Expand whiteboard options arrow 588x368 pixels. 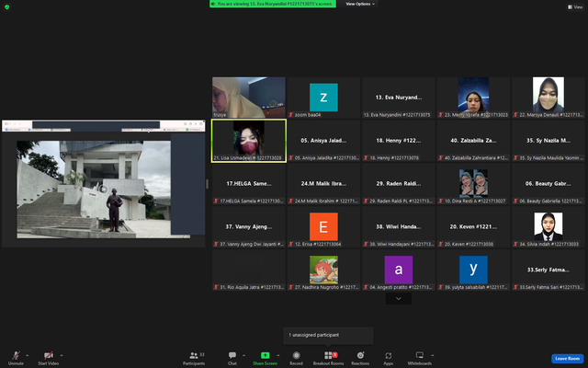coord(433,355)
